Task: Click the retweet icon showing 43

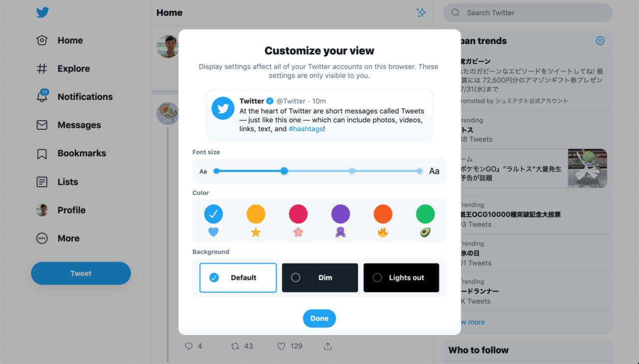Action: (235, 346)
